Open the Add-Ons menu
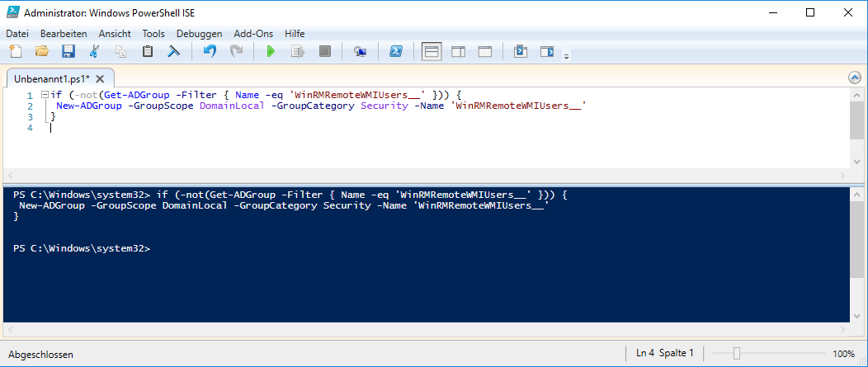Image resolution: width=868 pixels, height=367 pixels. (253, 34)
